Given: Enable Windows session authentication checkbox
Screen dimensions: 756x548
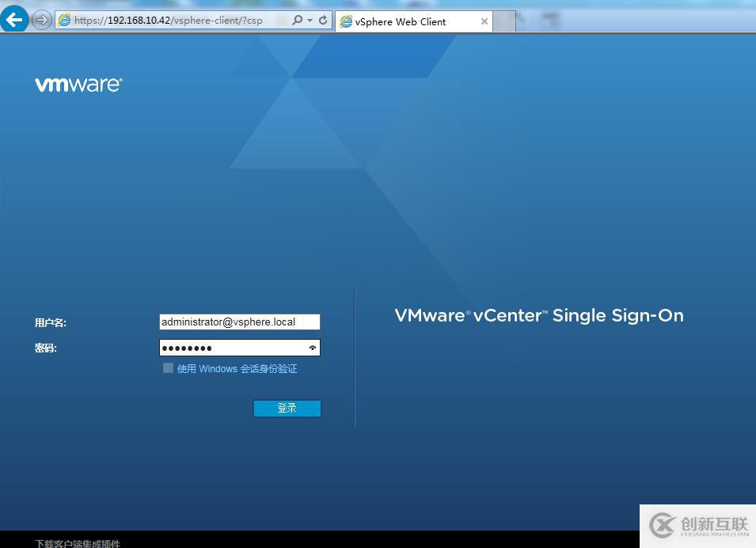Looking at the screenshot, I should click(x=168, y=368).
